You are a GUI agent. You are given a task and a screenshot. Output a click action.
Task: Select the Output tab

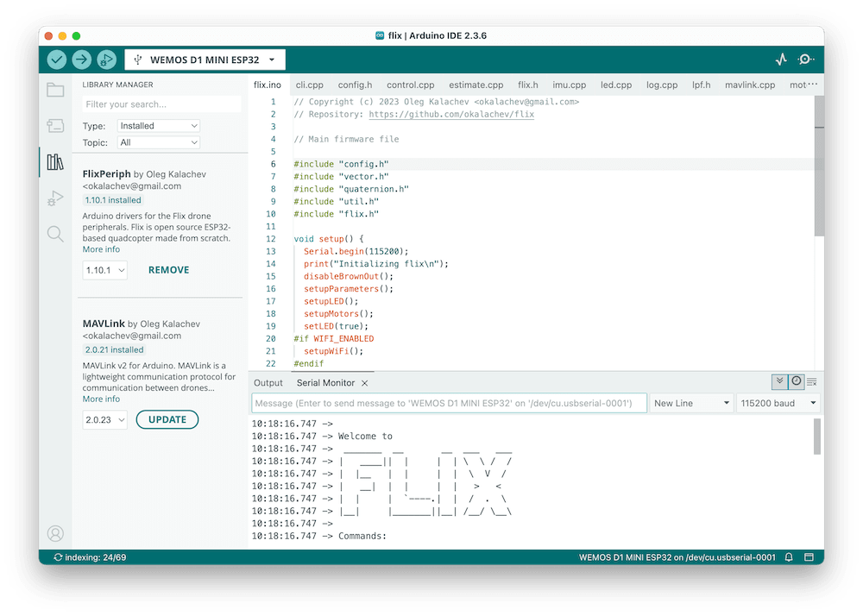tap(268, 382)
